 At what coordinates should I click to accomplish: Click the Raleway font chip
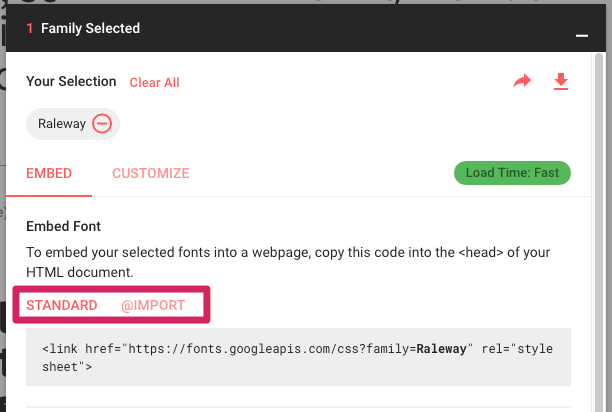(73, 124)
